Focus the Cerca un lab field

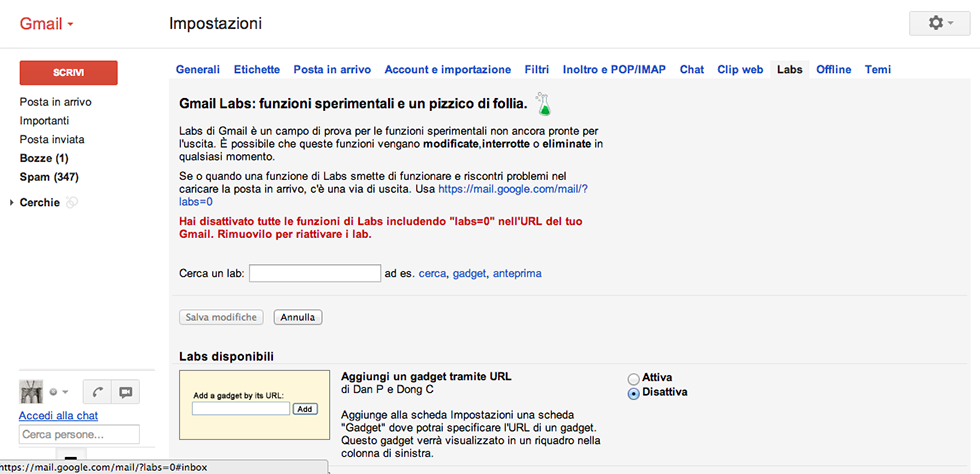tap(314, 273)
